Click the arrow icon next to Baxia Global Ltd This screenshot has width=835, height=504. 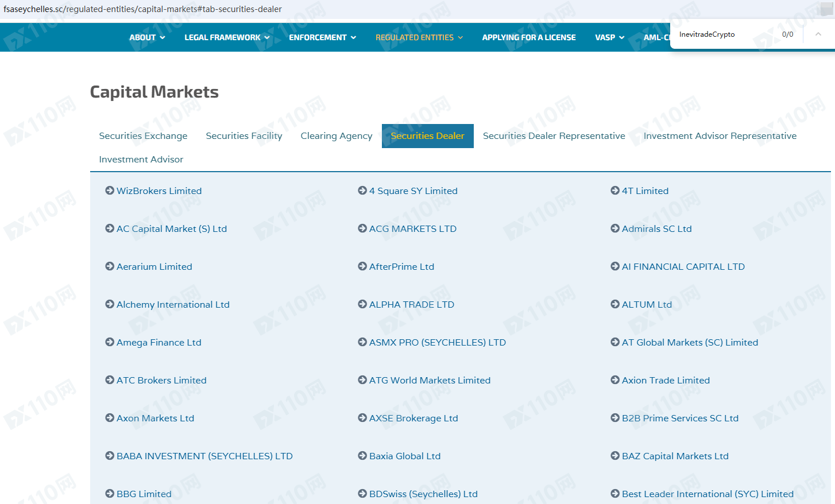pyautogui.click(x=362, y=456)
